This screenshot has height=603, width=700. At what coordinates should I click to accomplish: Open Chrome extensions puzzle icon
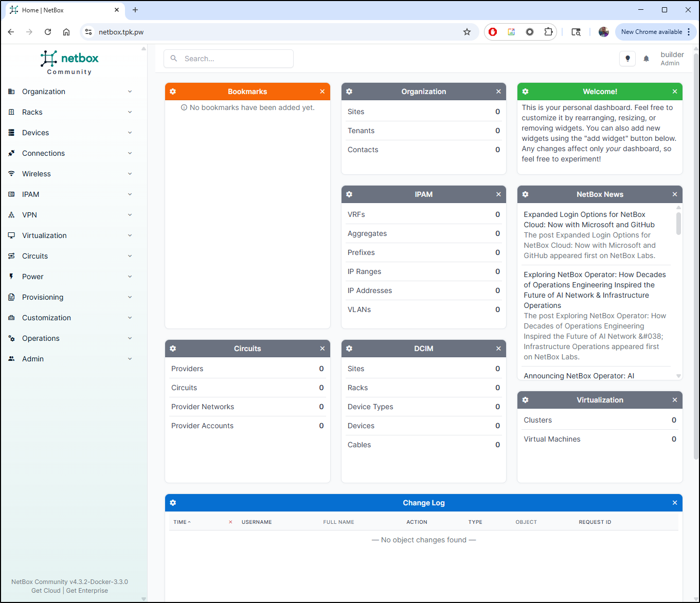[x=548, y=32]
